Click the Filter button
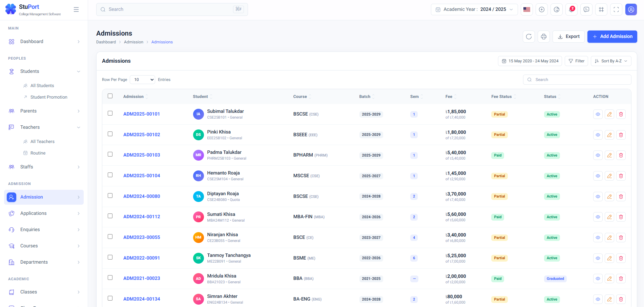644x307 pixels. pos(576,61)
